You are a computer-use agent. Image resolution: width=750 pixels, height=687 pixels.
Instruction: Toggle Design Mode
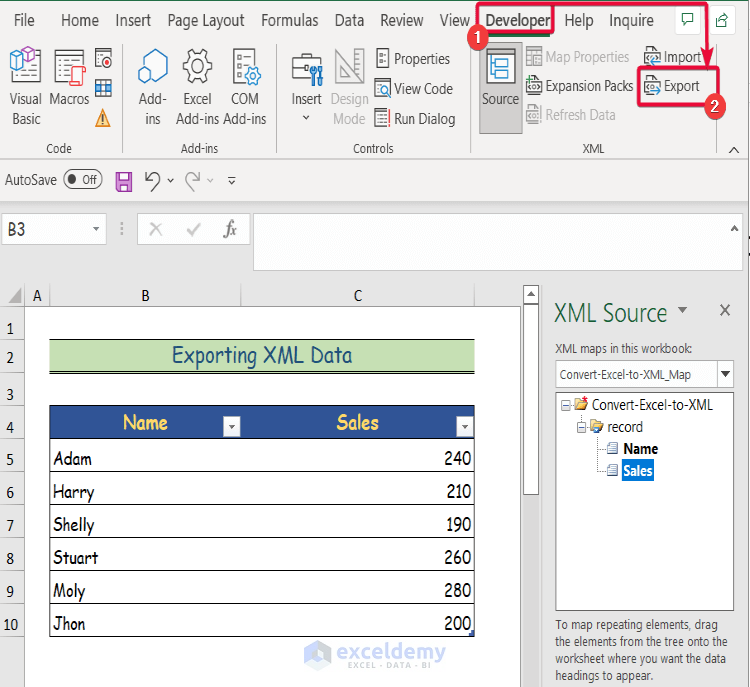350,87
